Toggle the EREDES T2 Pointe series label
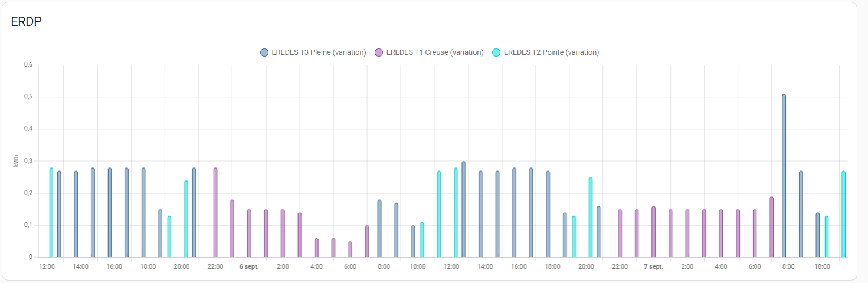Viewport: 868px width, 283px height. click(x=551, y=52)
